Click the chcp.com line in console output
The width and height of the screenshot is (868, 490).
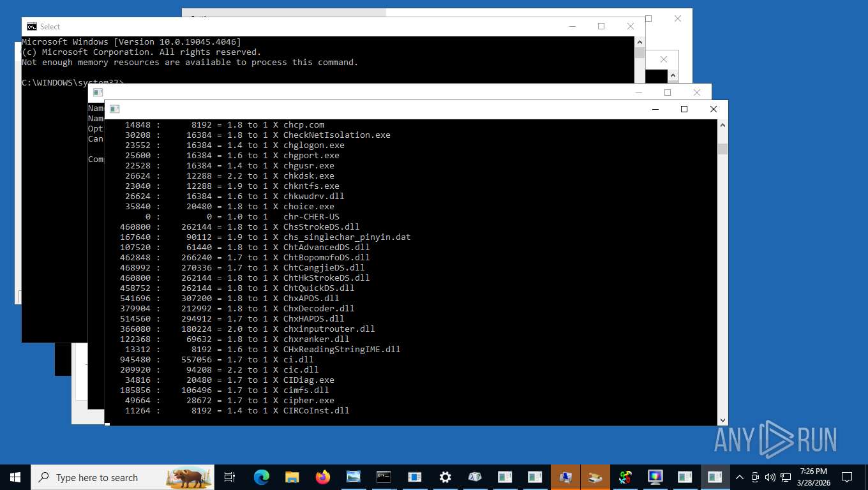225,124
